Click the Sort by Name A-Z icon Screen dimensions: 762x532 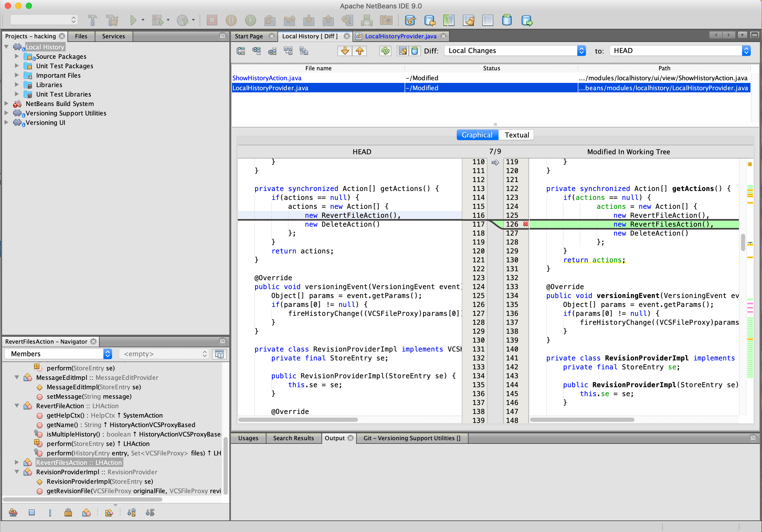point(131,512)
